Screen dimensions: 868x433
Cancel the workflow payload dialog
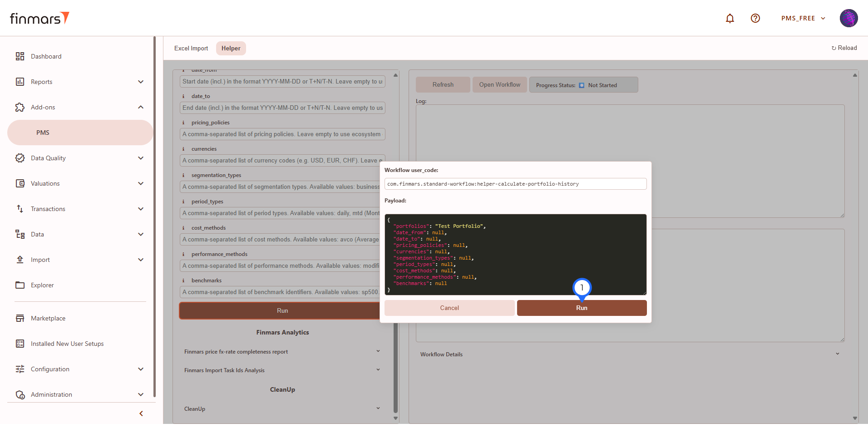point(449,308)
